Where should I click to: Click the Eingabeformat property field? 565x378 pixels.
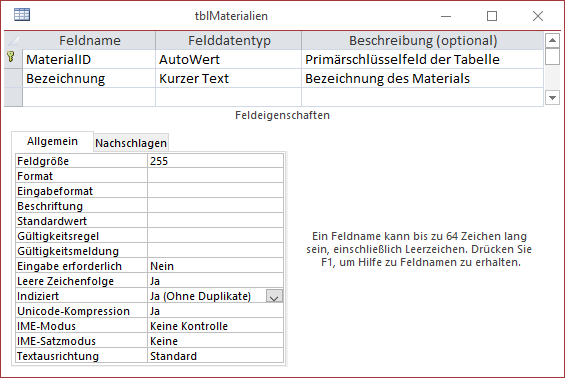coord(215,191)
